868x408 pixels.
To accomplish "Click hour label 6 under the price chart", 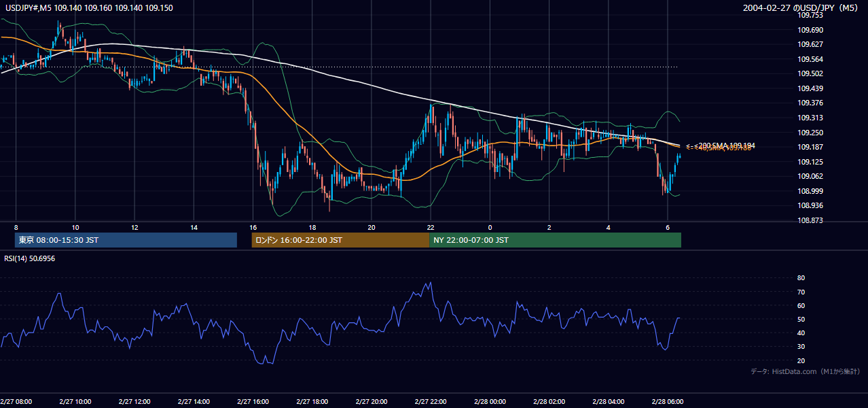I will 668,226.
